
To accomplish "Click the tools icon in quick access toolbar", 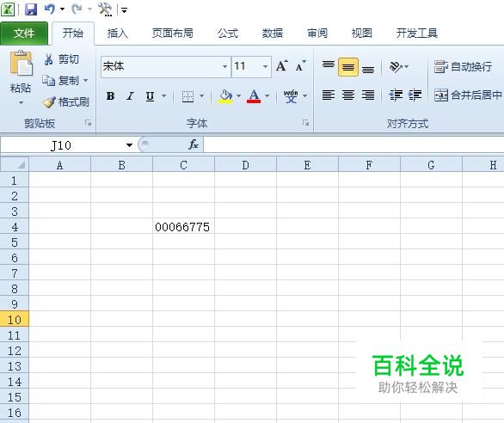I will pyautogui.click(x=105, y=9).
